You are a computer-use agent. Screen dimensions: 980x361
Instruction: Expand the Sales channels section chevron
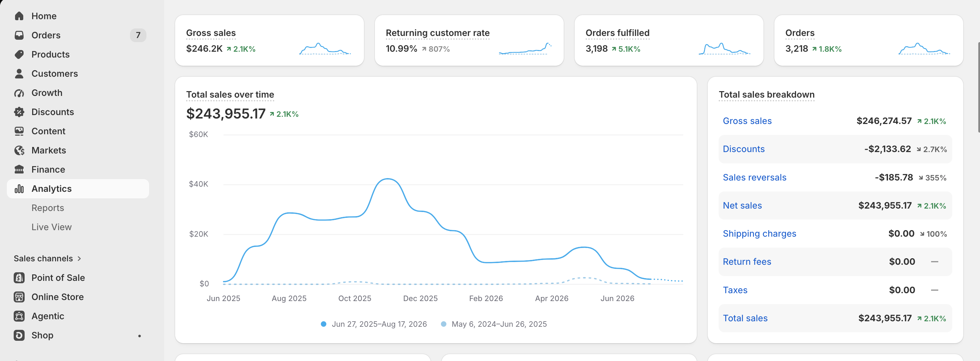79,259
